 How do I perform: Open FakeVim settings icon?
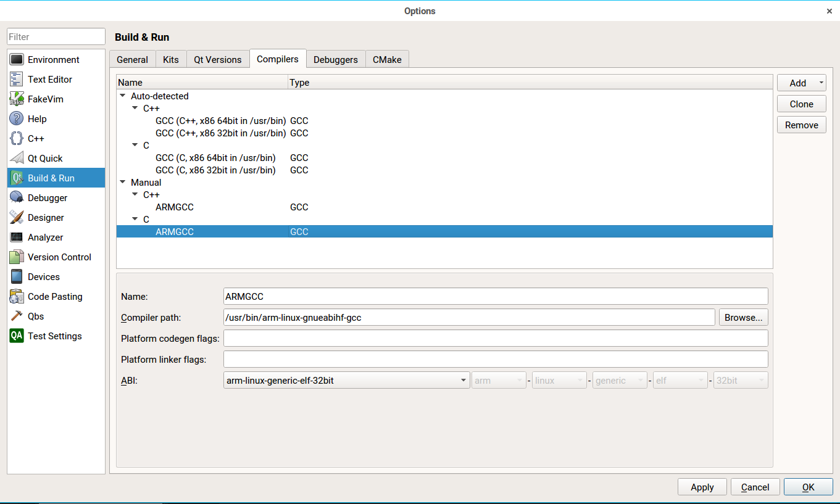pyautogui.click(x=17, y=99)
